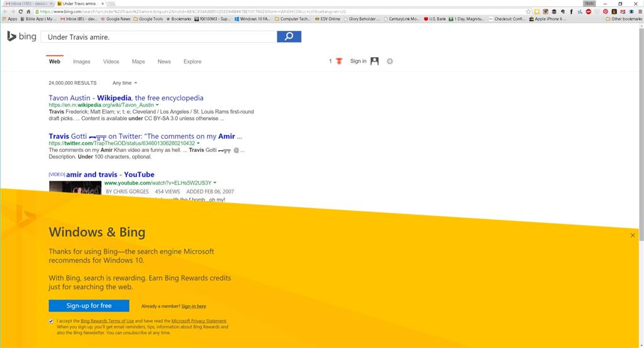Open Computer Tech bookmark folder

click(x=293, y=19)
